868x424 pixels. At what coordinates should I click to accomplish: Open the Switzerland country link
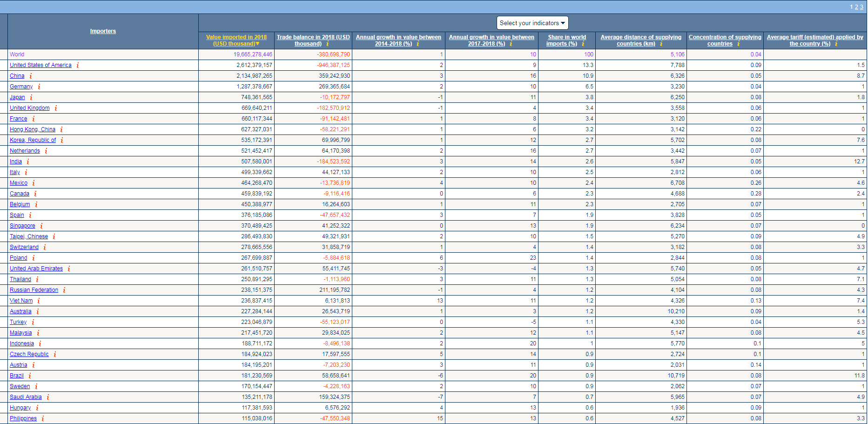[24, 247]
